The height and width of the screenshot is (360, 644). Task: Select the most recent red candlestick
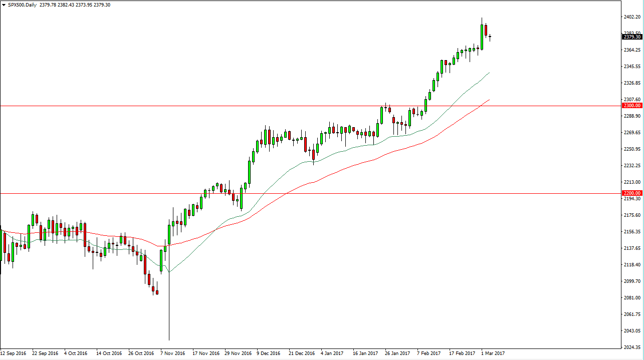486,30
